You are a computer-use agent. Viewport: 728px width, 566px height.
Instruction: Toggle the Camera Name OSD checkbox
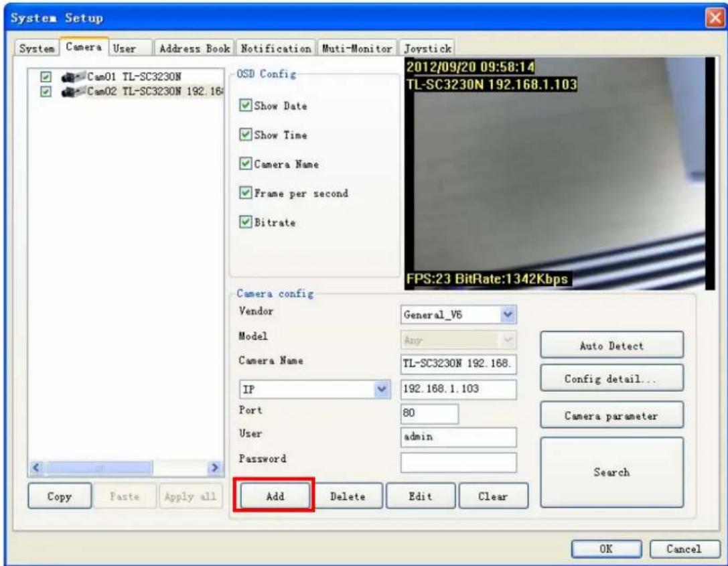pyautogui.click(x=246, y=164)
